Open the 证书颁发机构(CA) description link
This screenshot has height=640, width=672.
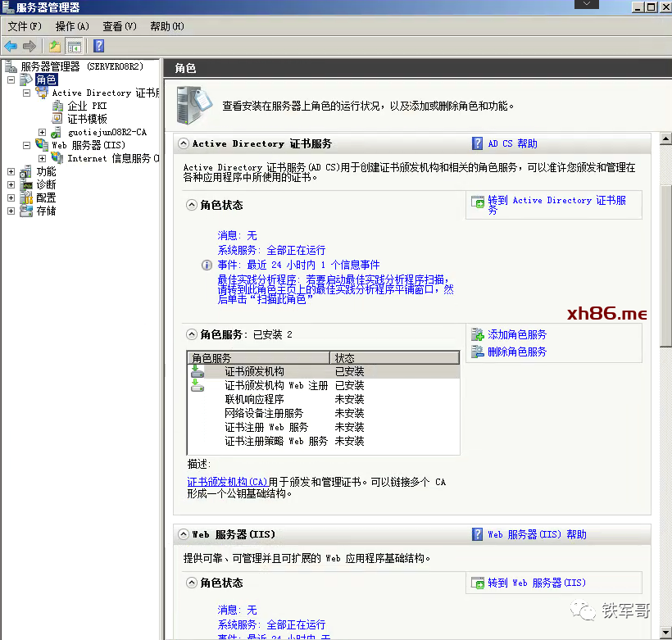click(228, 482)
